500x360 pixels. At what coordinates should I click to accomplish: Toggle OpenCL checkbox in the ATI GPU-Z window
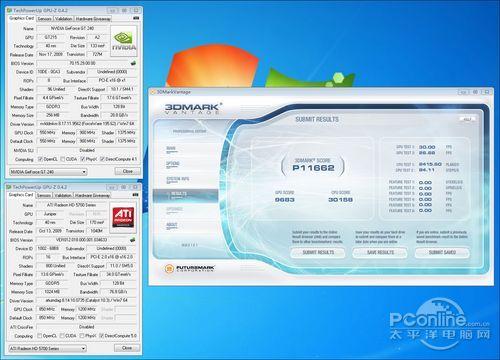[40, 336]
